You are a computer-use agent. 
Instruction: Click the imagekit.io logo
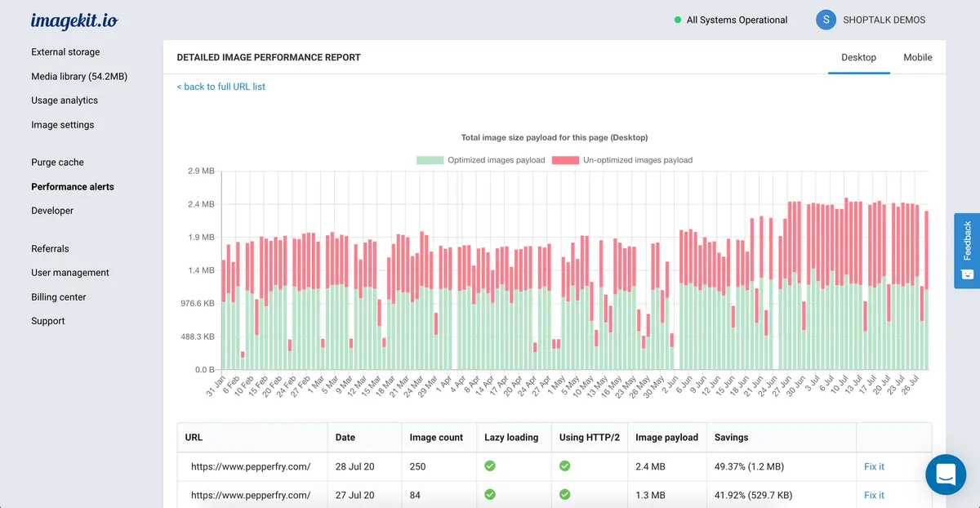coord(74,21)
